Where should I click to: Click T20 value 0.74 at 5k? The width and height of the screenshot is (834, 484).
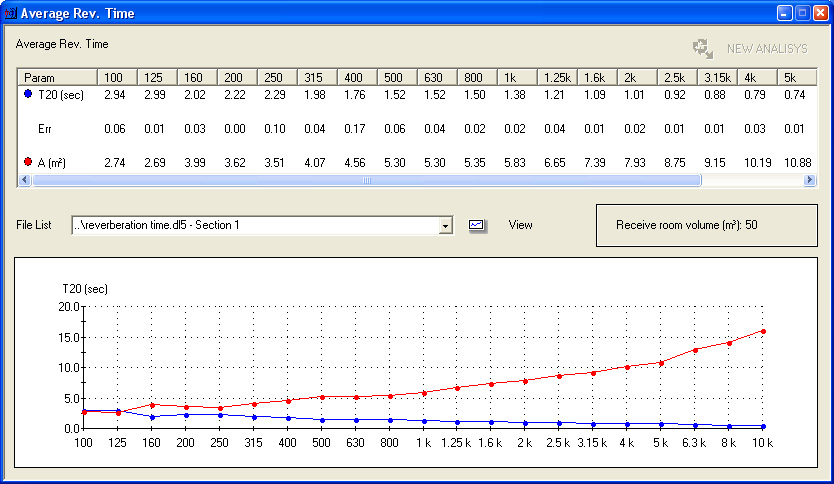pos(794,95)
